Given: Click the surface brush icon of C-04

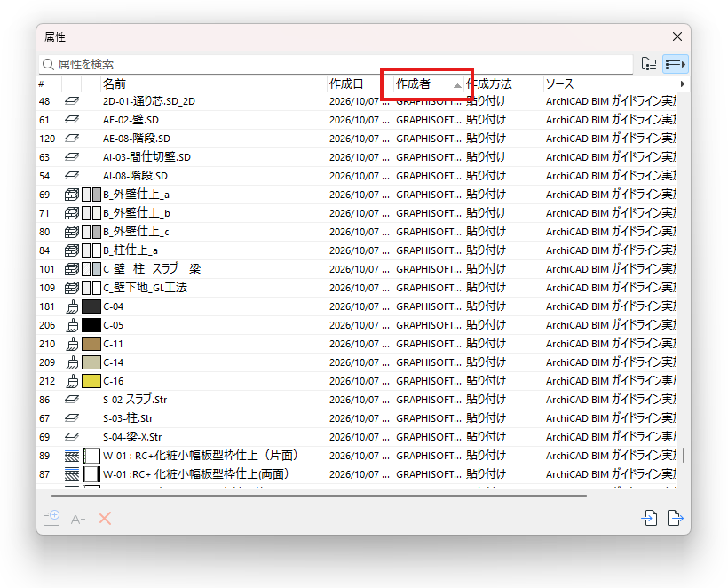Looking at the screenshot, I should 72,306.
